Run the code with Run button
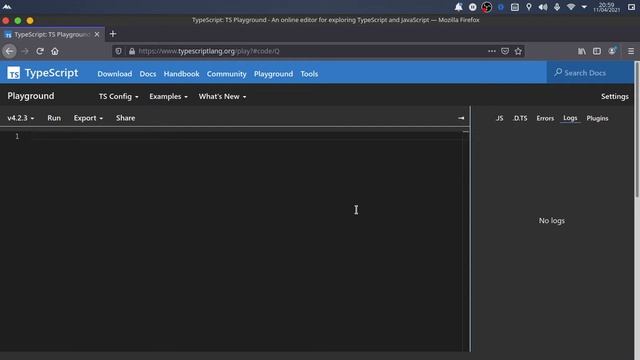This screenshot has width=640, height=360. (x=54, y=118)
